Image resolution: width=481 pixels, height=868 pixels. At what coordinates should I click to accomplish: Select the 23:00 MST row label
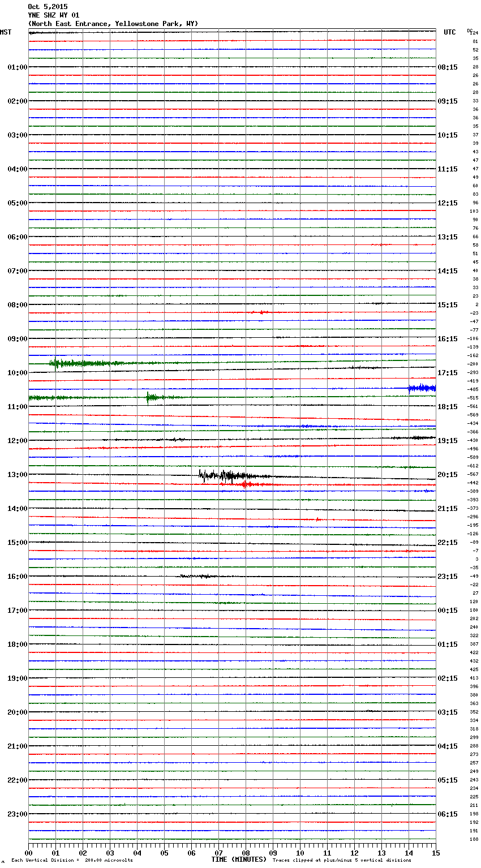tap(18, 814)
